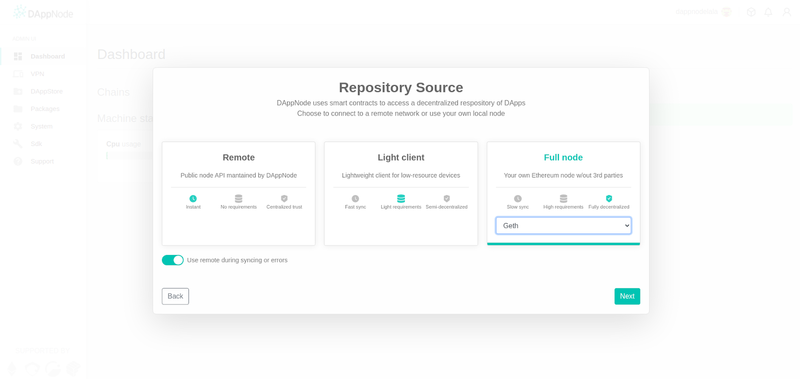This screenshot has height=379, width=800.
Task: Open the Sdk sidebar item
Action: click(44, 144)
